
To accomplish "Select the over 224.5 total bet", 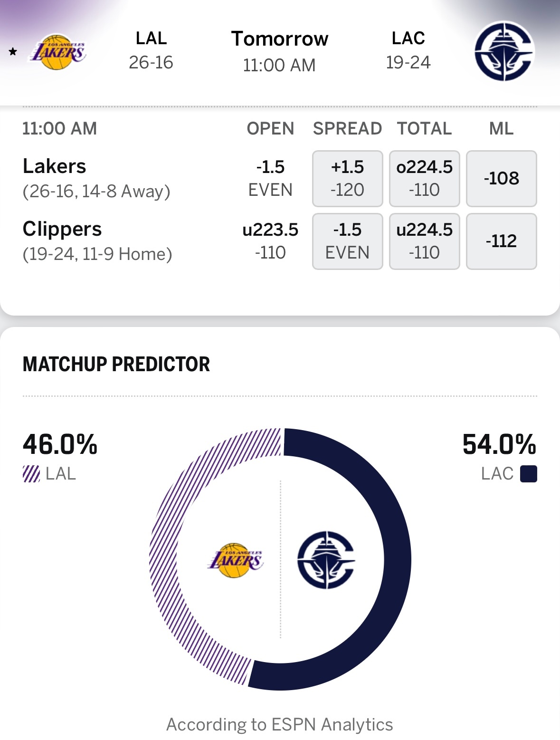I will tap(424, 178).
